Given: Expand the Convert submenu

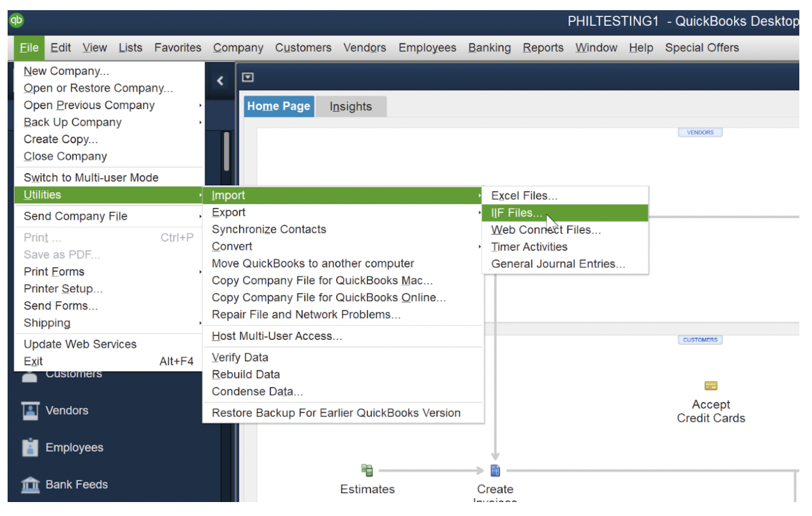Looking at the screenshot, I should tap(343, 247).
